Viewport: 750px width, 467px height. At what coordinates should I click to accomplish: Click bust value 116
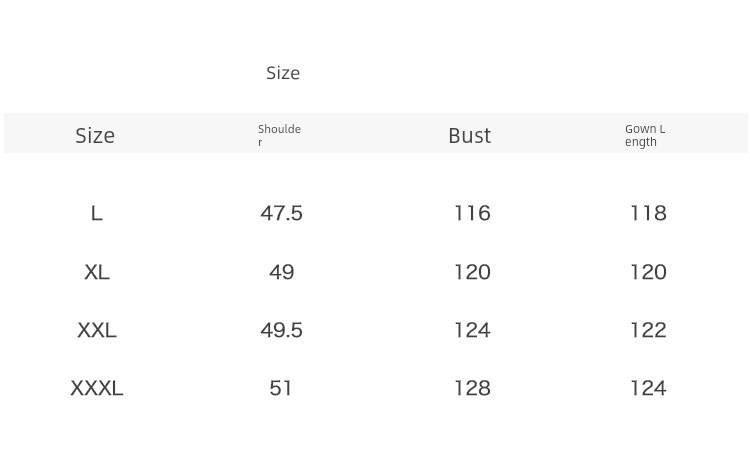(x=472, y=213)
